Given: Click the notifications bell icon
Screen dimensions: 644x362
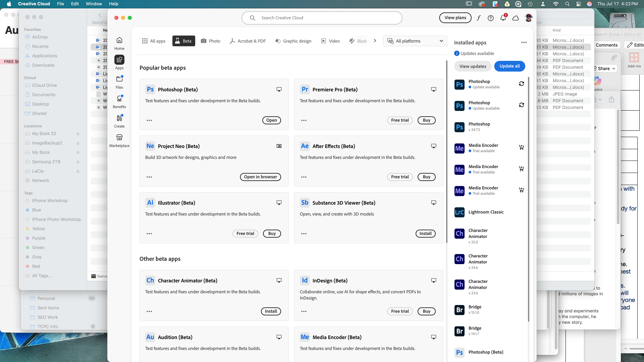Looking at the screenshot, I should (503, 18).
